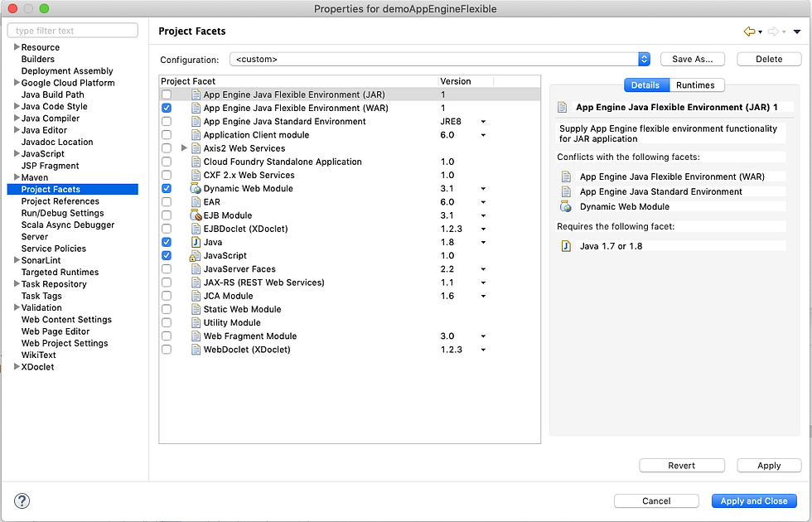
Task: Click the back navigation arrow icon
Action: [749, 31]
